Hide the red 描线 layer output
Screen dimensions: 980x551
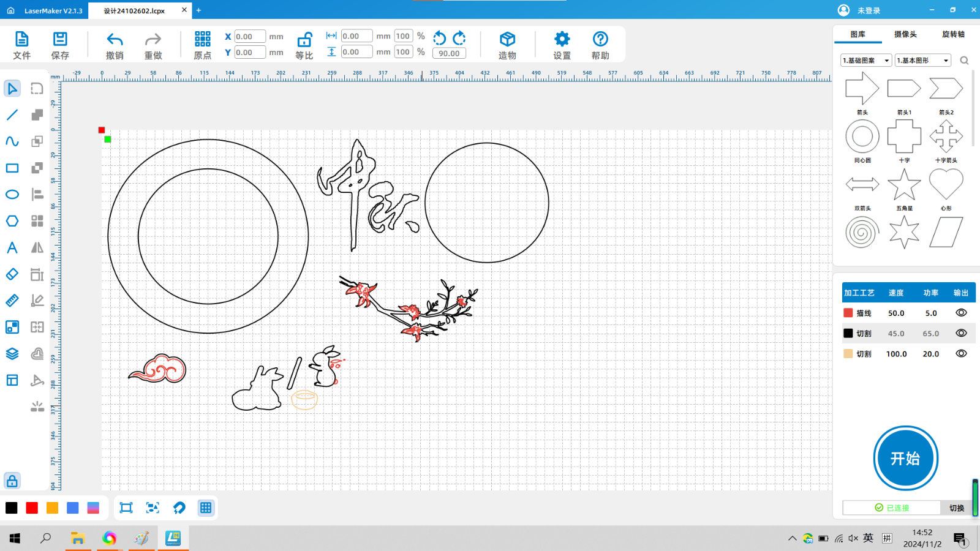(x=961, y=313)
